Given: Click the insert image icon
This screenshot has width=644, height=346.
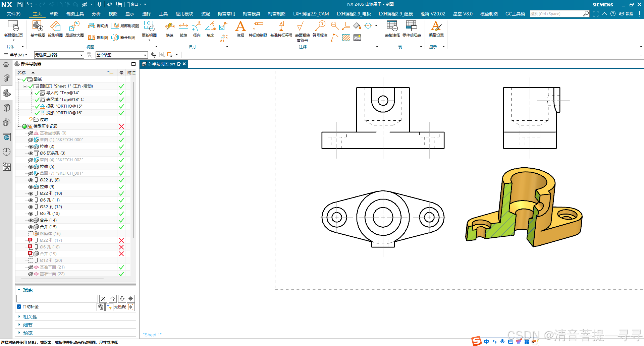Looking at the screenshot, I should 357,38.
